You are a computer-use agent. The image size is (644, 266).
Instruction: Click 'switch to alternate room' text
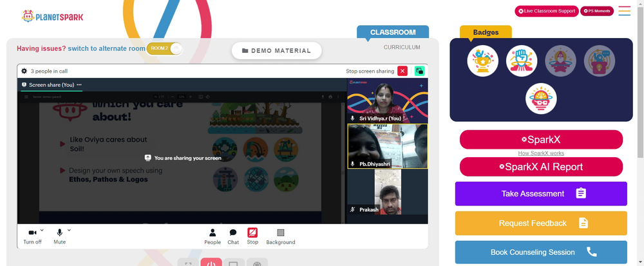pos(106,48)
